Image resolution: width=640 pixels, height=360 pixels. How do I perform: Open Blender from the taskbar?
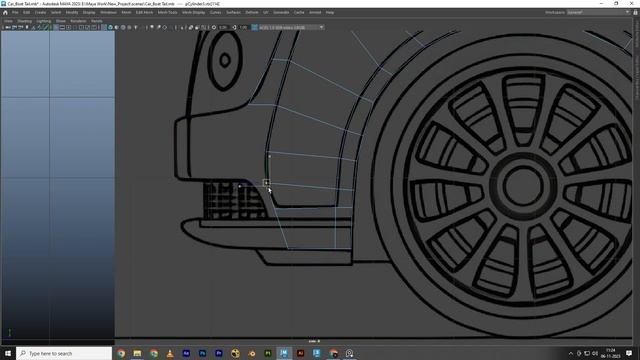[x=251, y=353]
